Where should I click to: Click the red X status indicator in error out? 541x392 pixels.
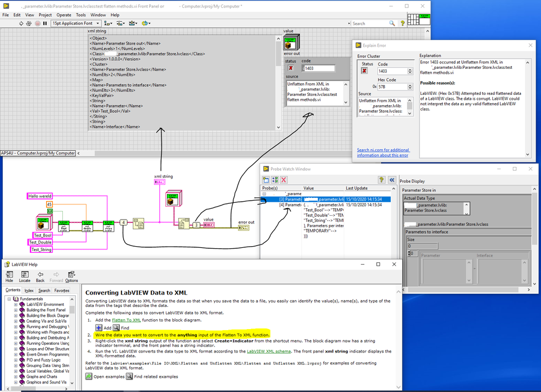pos(291,68)
